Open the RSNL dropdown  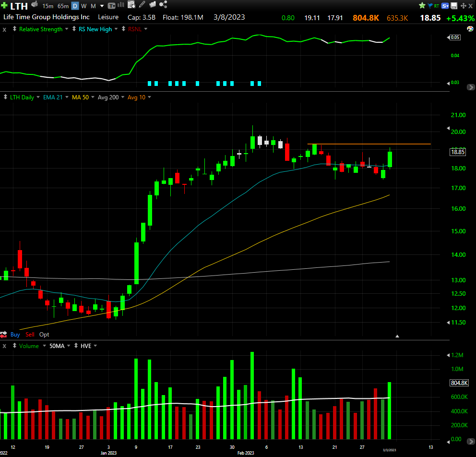tap(146, 29)
